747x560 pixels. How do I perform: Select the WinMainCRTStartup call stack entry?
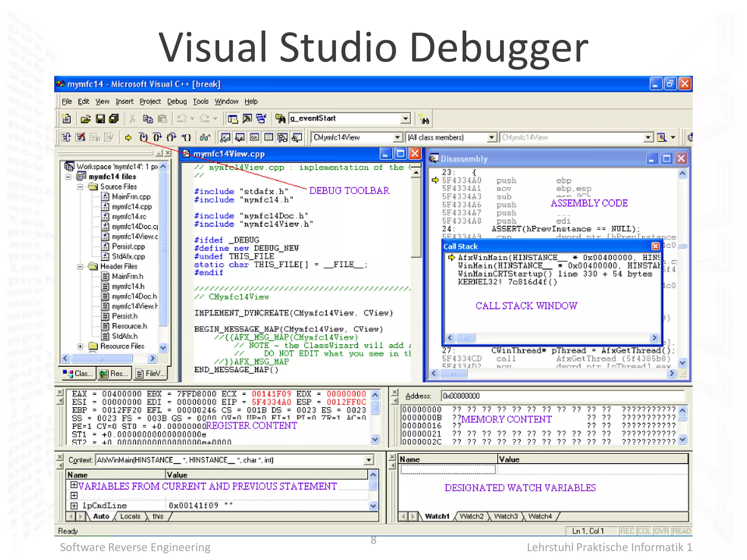(x=555, y=274)
